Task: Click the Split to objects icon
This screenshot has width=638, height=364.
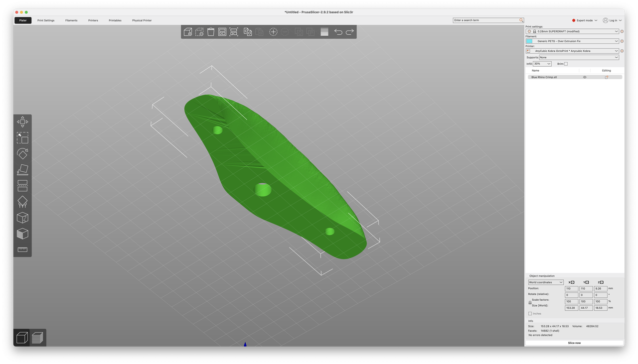Action: pos(299,32)
